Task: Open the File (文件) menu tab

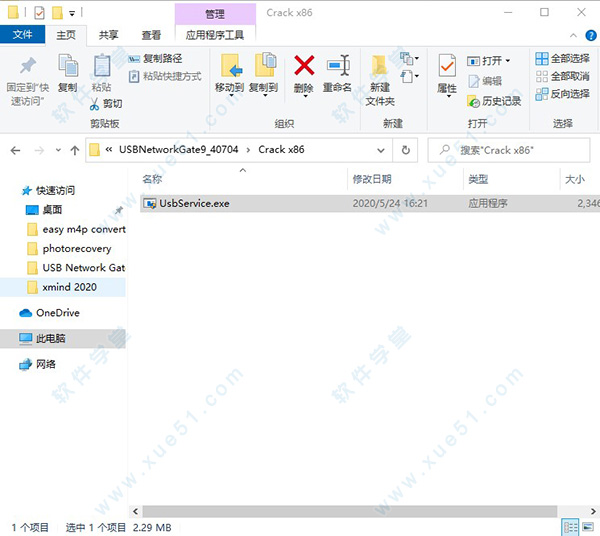Action: point(20,35)
